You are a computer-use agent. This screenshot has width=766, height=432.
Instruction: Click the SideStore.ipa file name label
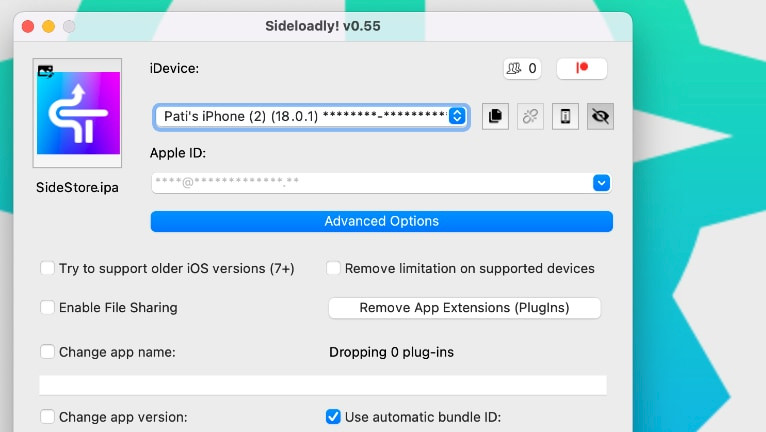click(77, 188)
